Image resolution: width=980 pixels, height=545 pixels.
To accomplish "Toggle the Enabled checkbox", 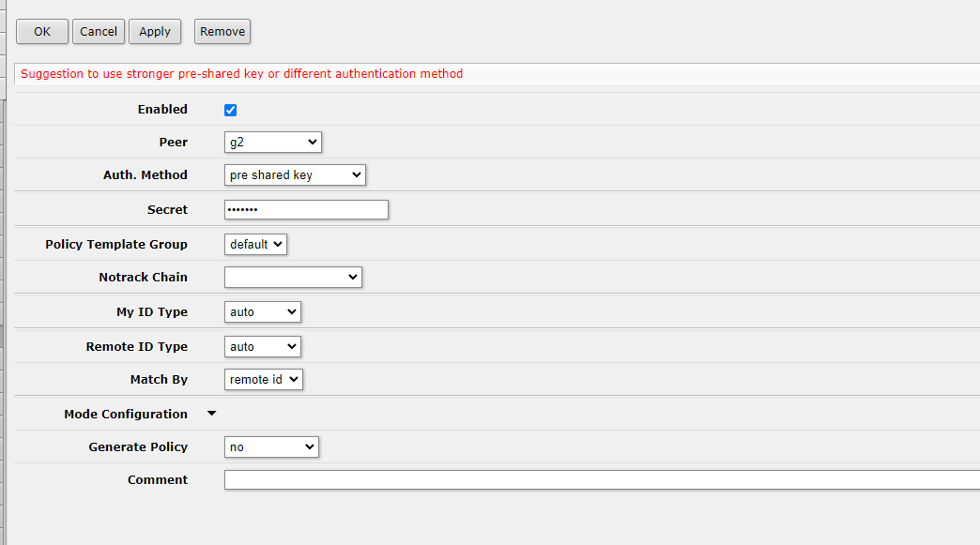I will coord(231,110).
